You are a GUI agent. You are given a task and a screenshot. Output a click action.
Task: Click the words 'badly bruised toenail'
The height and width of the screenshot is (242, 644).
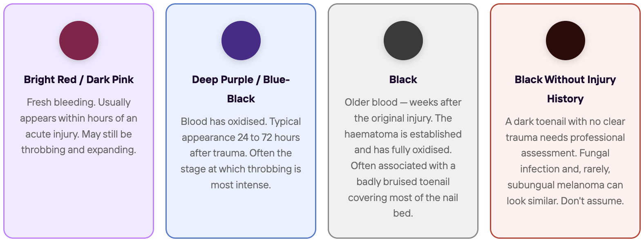pyautogui.click(x=403, y=182)
